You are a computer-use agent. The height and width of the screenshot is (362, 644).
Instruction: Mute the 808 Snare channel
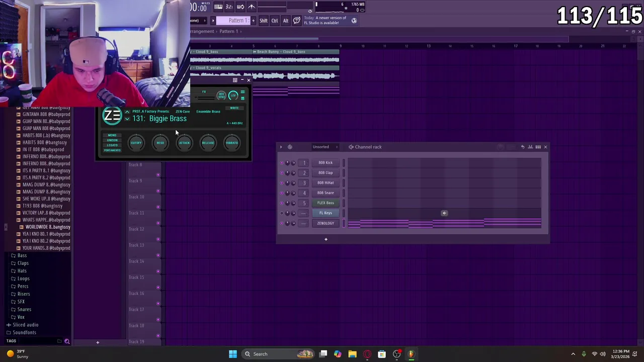click(282, 193)
